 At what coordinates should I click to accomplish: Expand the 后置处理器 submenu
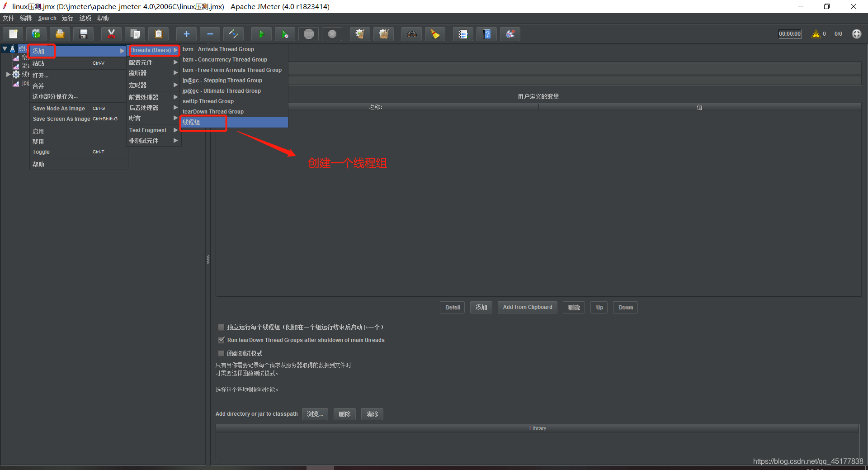pos(153,108)
